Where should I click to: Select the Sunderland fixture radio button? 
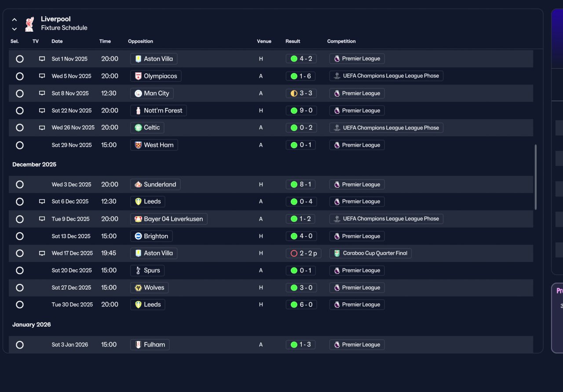click(20, 185)
